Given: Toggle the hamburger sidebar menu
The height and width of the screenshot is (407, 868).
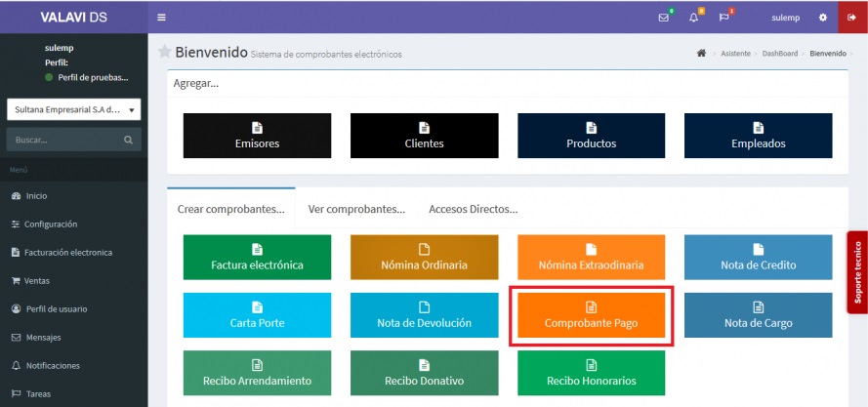Looking at the screenshot, I should tap(162, 17).
